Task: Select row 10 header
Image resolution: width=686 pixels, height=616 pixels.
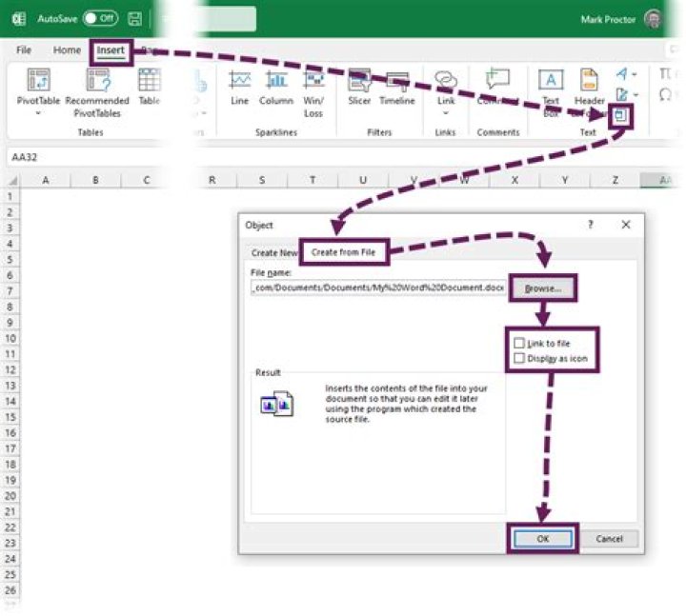Action: (x=10, y=338)
